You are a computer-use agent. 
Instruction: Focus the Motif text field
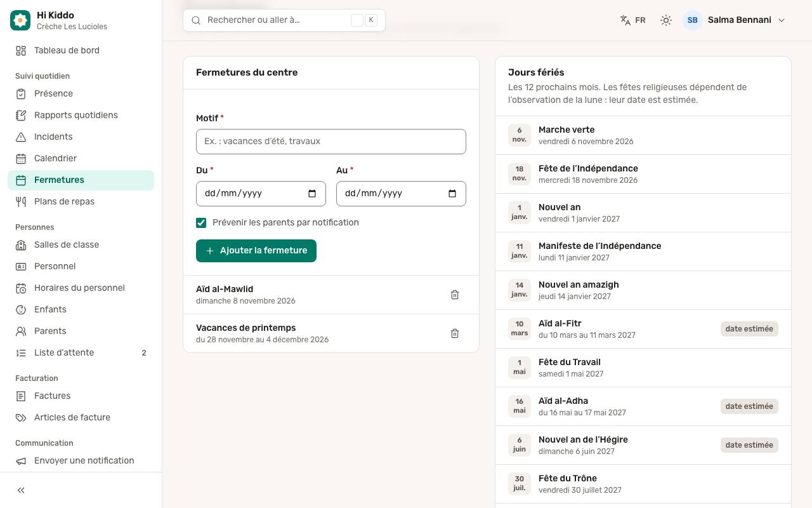[x=331, y=142]
